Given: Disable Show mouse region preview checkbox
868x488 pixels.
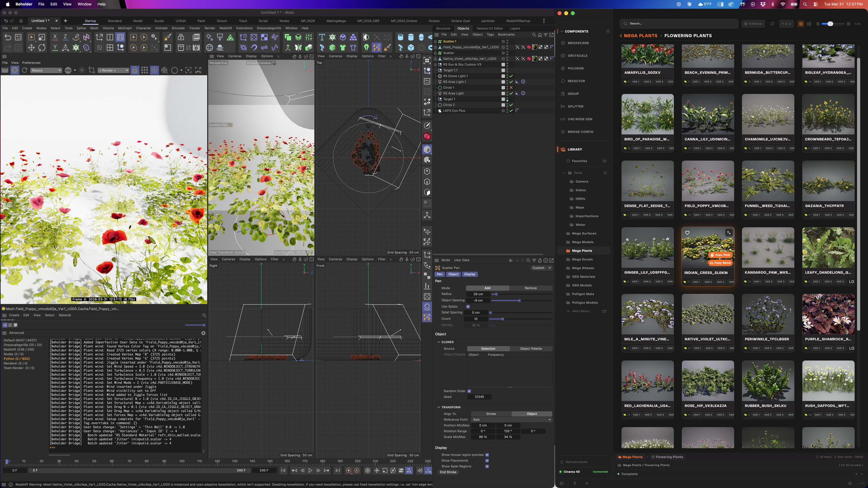Looking at the screenshot, I should coord(487,455).
